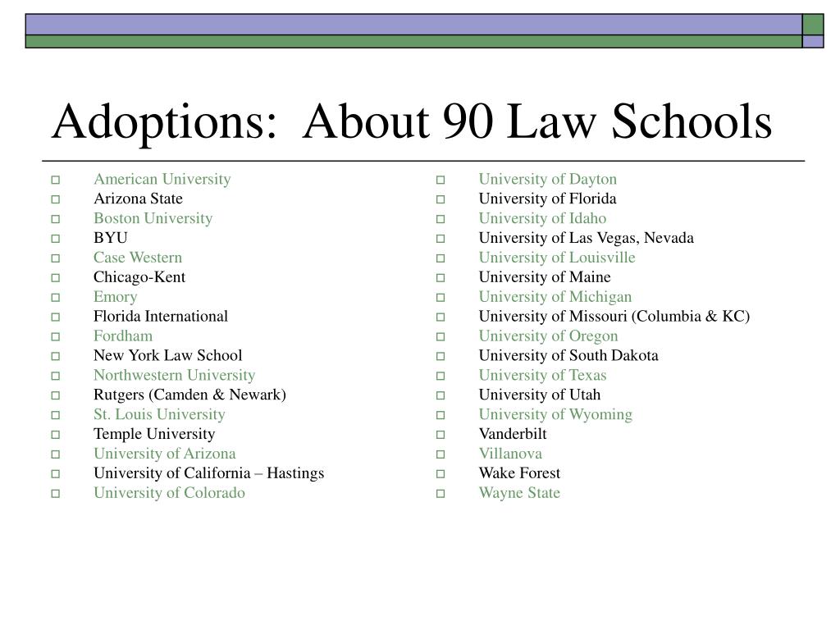Select 'University of South Dakota' entry
The image size is (840, 630).
(568, 356)
